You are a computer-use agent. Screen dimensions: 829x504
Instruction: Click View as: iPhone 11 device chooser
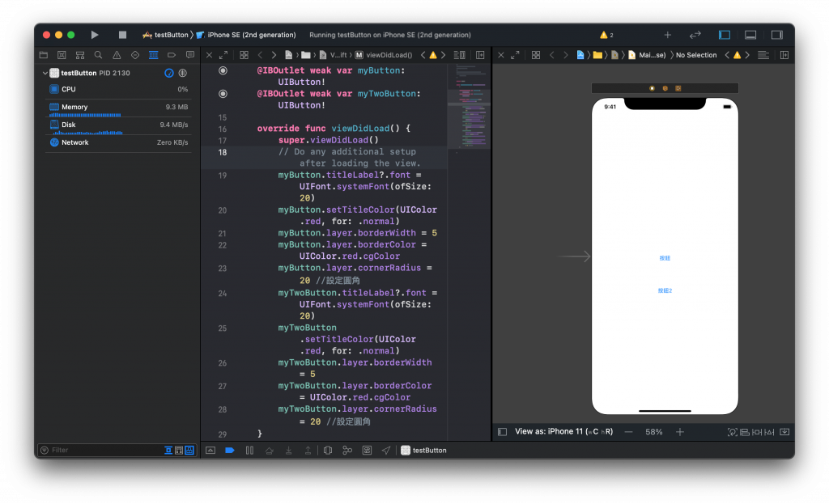[x=563, y=432]
